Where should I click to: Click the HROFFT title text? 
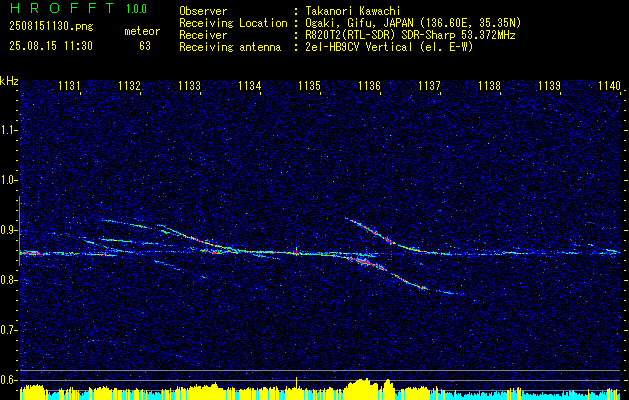pos(62,8)
